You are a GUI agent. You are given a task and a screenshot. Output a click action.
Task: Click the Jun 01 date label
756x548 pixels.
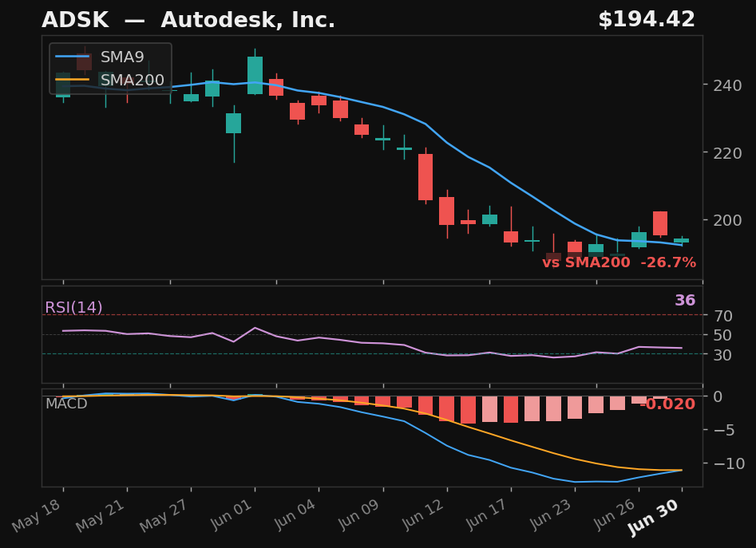pos(232,514)
